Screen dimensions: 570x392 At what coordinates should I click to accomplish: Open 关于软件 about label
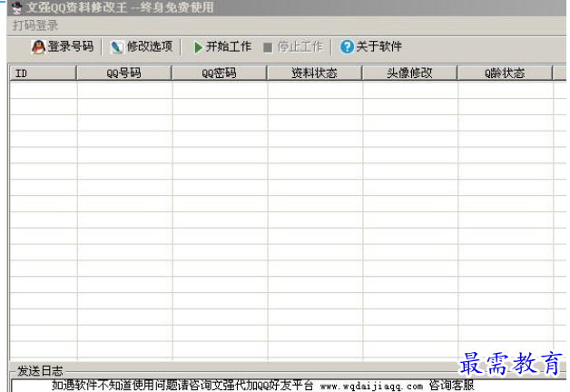378,46
